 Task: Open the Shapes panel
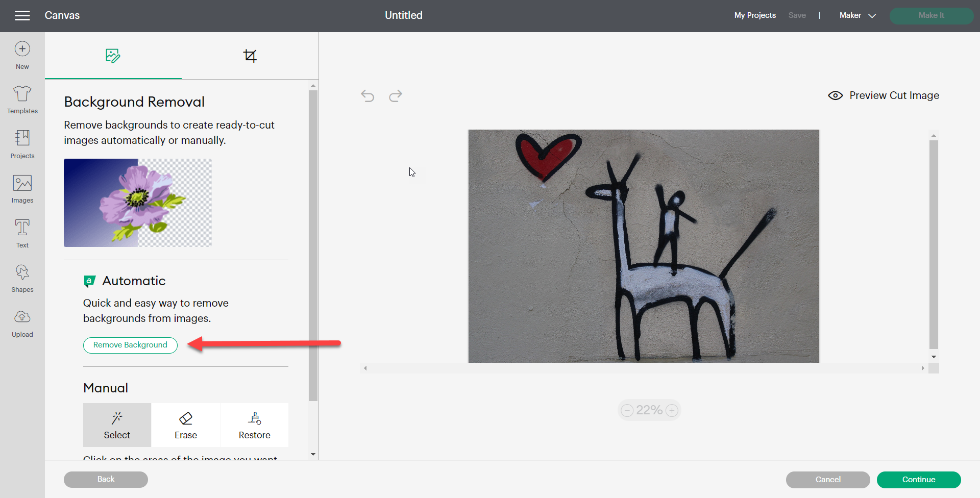pyautogui.click(x=22, y=278)
